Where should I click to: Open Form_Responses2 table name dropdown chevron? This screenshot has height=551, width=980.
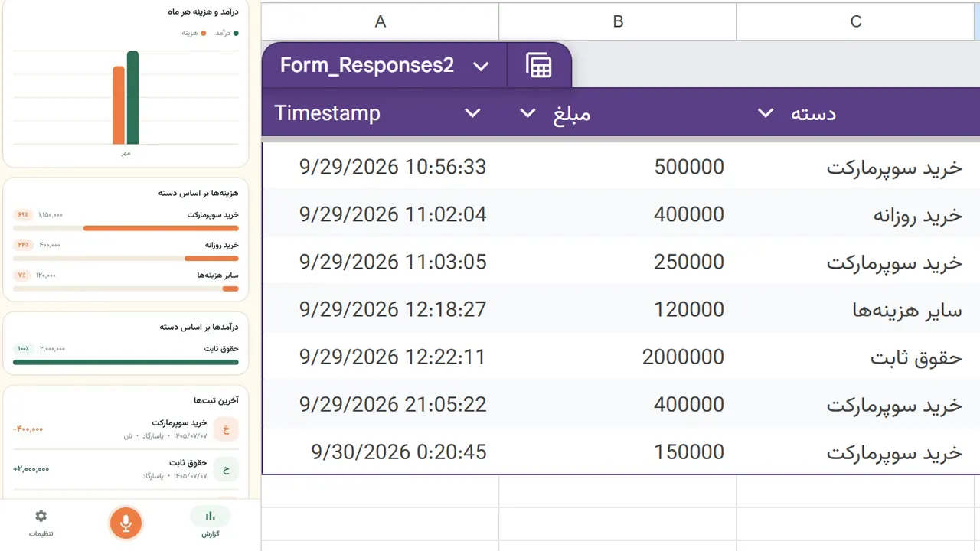481,67
